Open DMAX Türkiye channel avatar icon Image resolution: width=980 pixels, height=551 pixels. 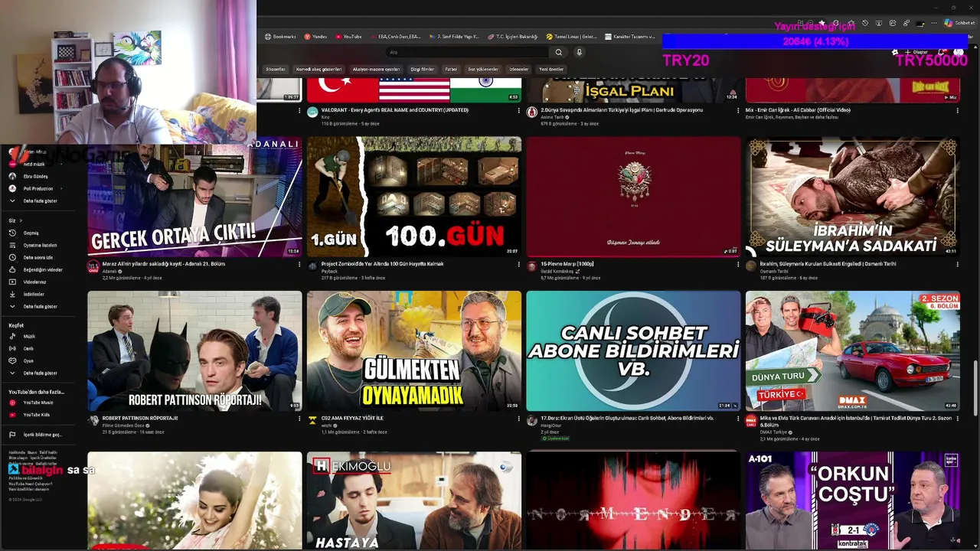pos(751,421)
